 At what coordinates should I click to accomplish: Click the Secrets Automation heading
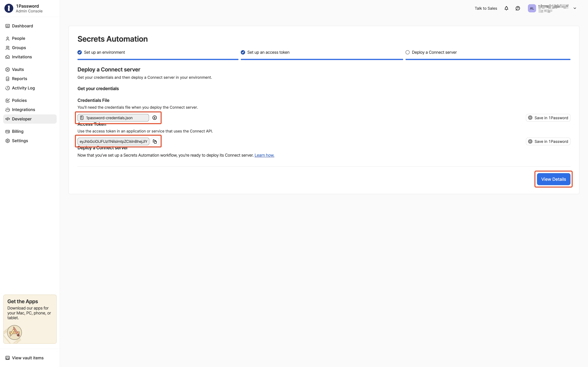113,39
